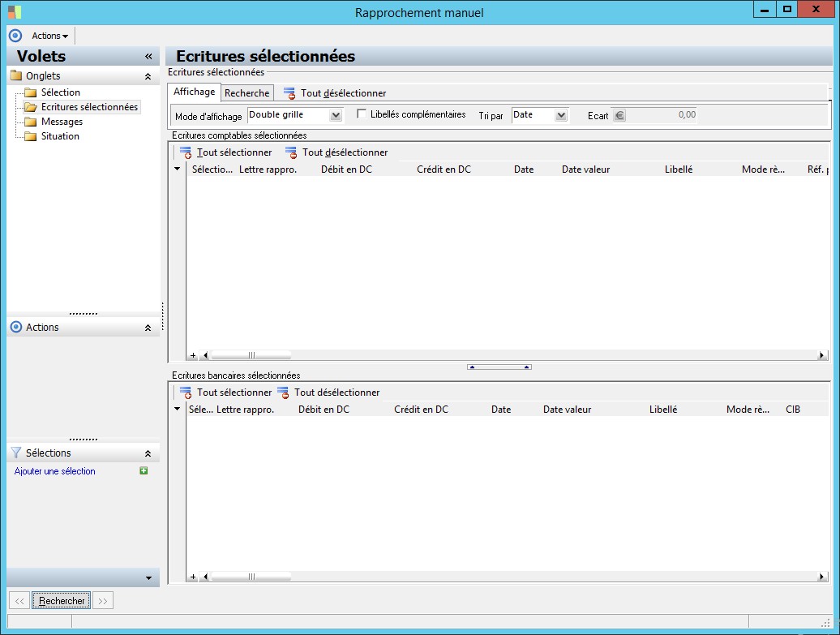This screenshot has height=635, width=840.
Task: Click Tout désélectionner icon in Ecritures comptables
Action: click(291, 152)
